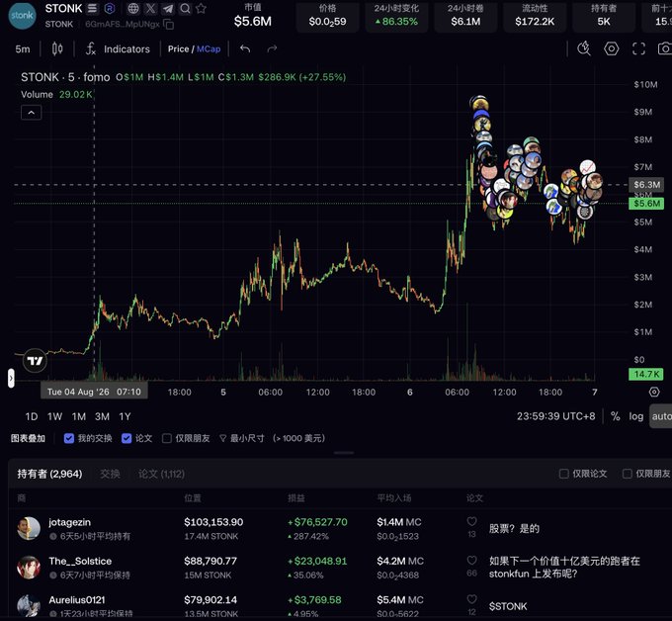Open Aurelius0121's profile avatar

[x=29, y=605]
